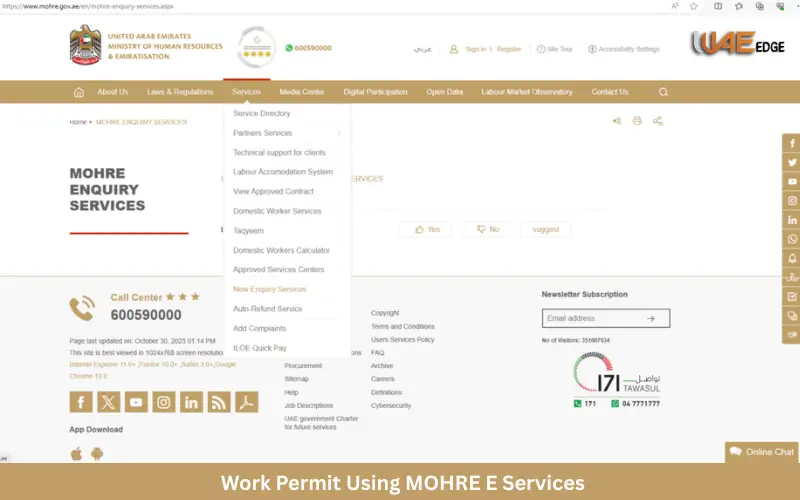
Task: Click the footer Instagram square icon
Action: click(164, 402)
